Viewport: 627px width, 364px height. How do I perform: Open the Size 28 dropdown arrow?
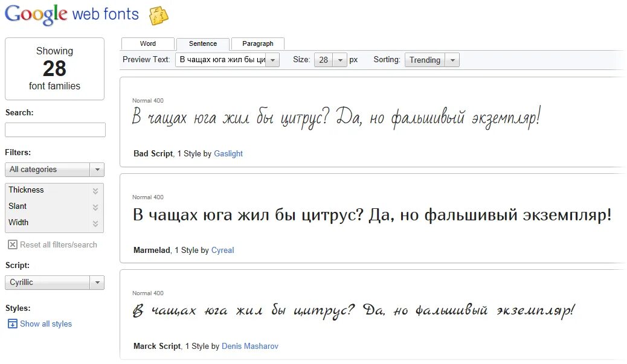(x=340, y=60)
